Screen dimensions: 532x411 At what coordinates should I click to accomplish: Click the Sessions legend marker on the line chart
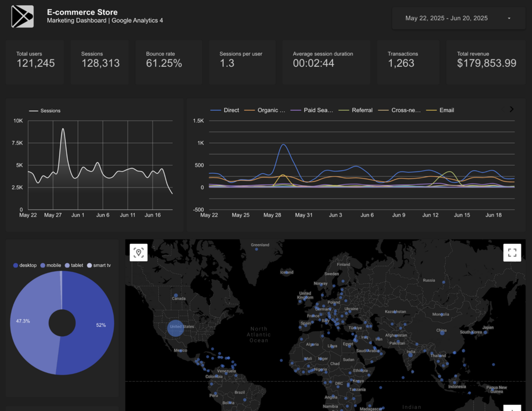[x=33, y=111]
